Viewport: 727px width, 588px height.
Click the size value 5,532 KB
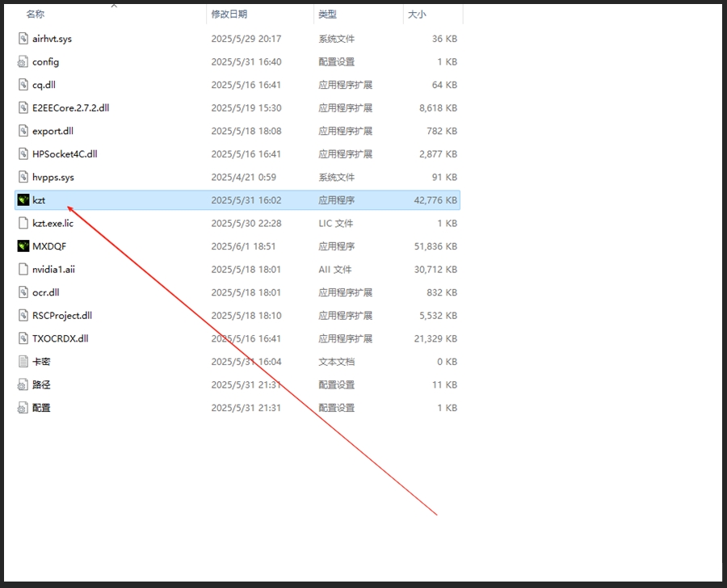438,316
